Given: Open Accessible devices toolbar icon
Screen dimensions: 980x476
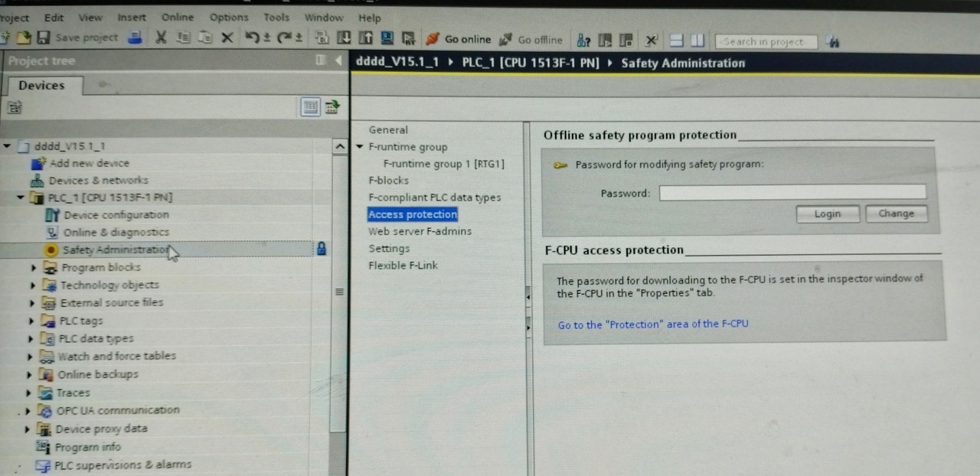Looking at the screenshot, I should tap(584, 40).
